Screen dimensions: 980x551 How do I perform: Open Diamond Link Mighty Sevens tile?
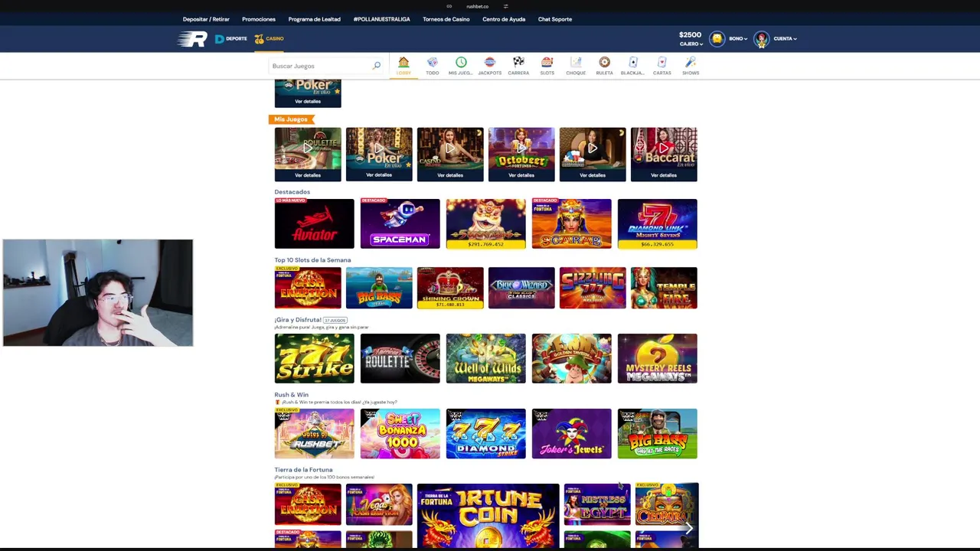658,223
